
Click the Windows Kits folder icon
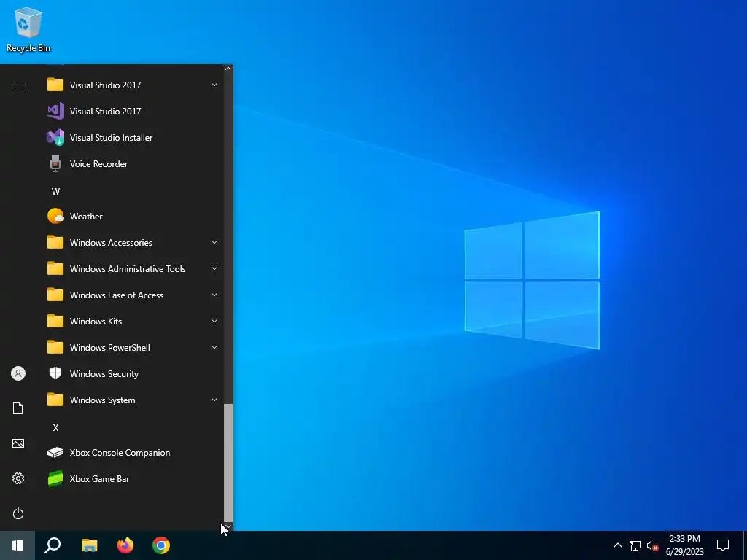click(x=55, y=321)
